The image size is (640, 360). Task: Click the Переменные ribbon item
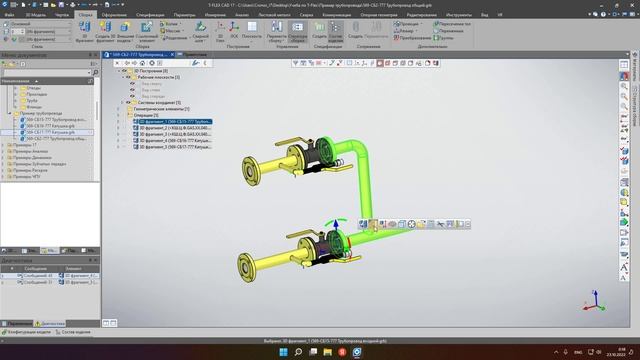coord(449,31)
